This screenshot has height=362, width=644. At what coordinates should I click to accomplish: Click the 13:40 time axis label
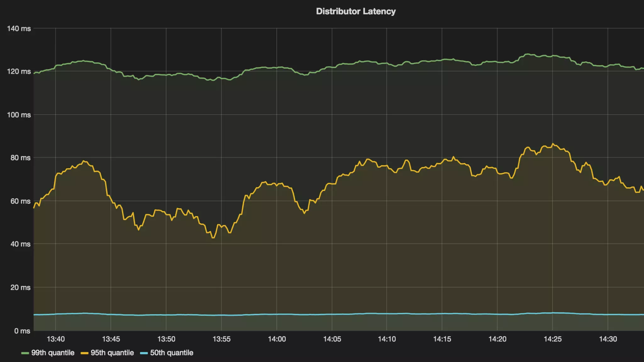tap(56, 339)
